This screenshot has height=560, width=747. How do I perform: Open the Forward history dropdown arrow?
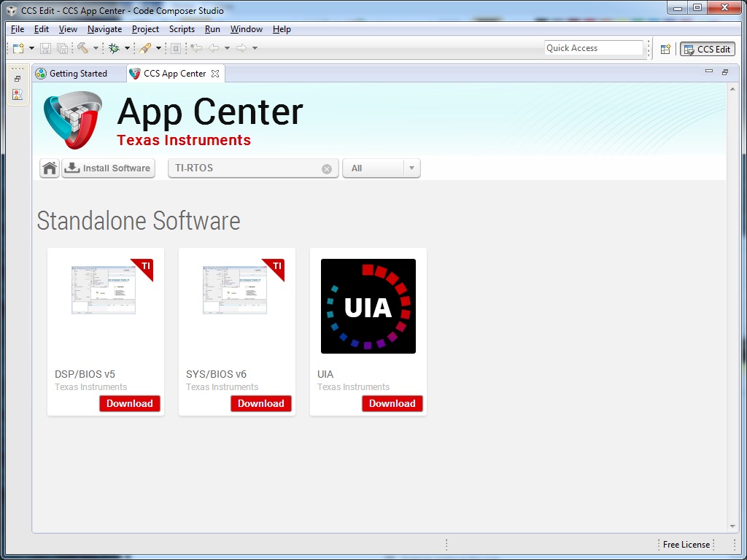click(x=255, y=48)
